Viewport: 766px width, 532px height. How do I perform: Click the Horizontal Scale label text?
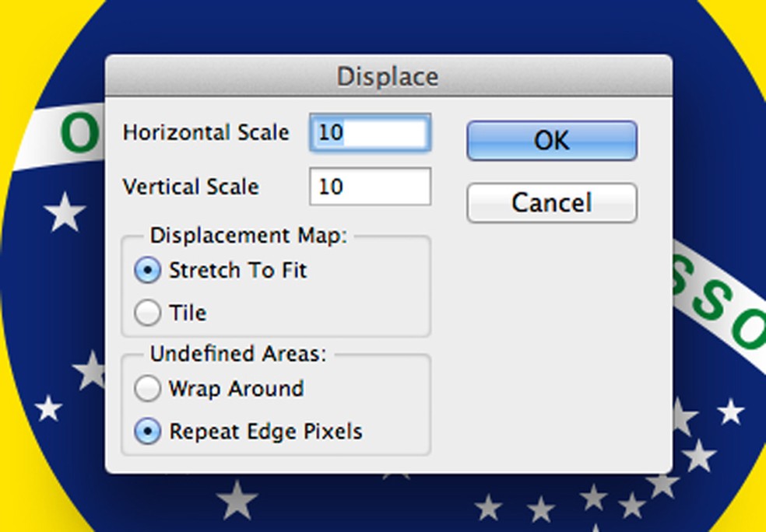point(206,132)
